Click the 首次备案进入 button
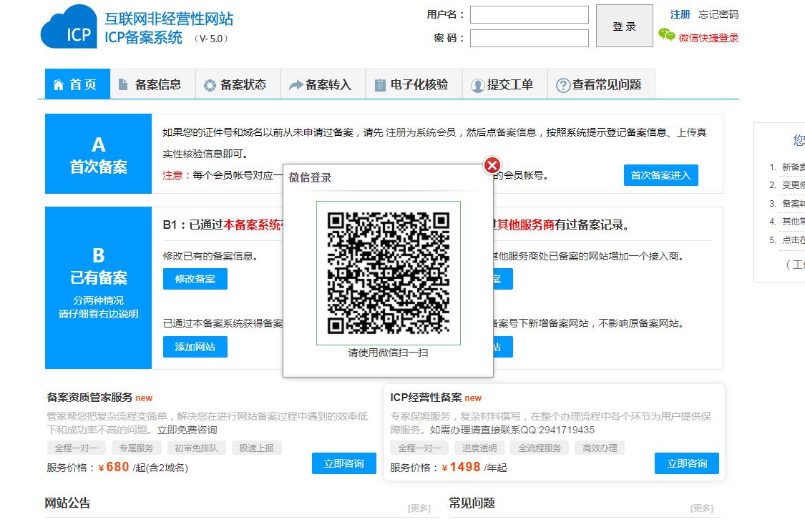The height and width of the screenshot is (532, 805). (x=660, y=175)
